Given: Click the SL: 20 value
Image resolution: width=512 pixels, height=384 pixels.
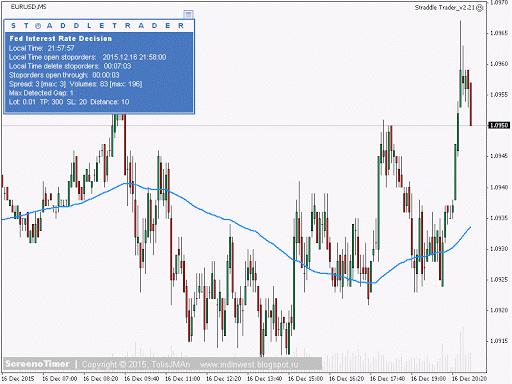Looking at the screenshot, I should click(x=77, y=102).
